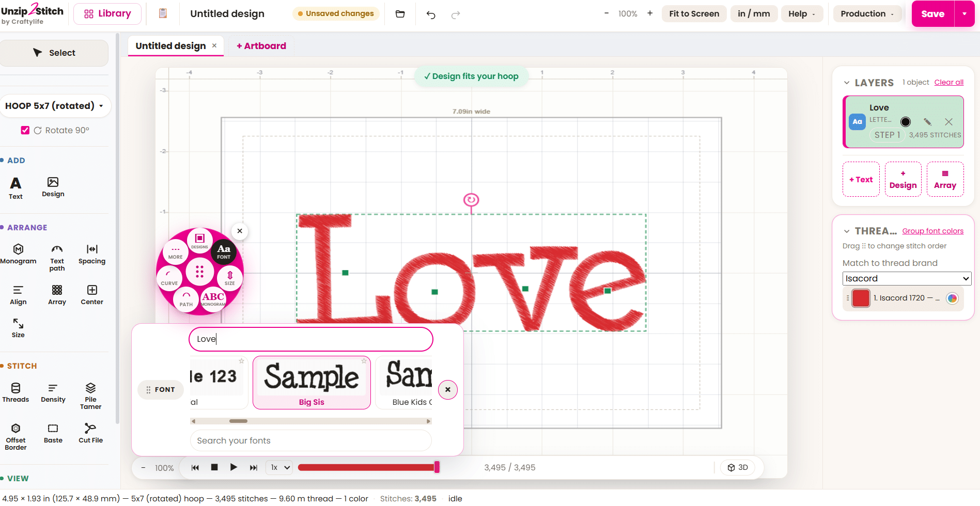Open the Pile Tamer tool
The width and height of the screenshot is (980, 506).
coord(90,396)
